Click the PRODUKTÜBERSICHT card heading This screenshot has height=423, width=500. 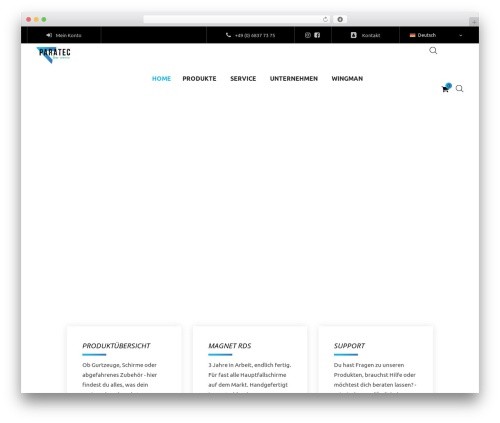coord(116,346)
